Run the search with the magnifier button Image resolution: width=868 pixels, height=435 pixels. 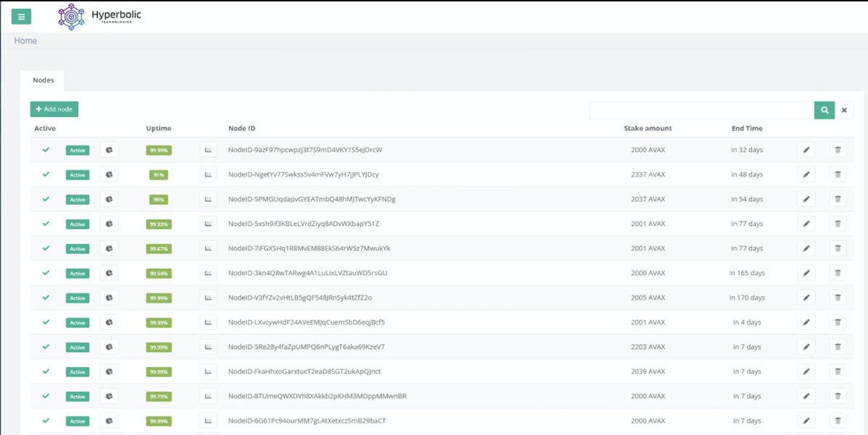[824, 109]
